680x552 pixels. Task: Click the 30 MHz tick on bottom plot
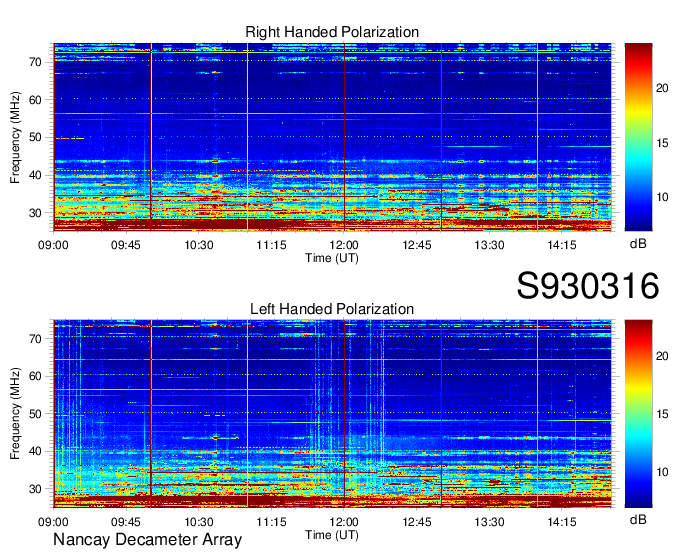(x=36, y=489)
